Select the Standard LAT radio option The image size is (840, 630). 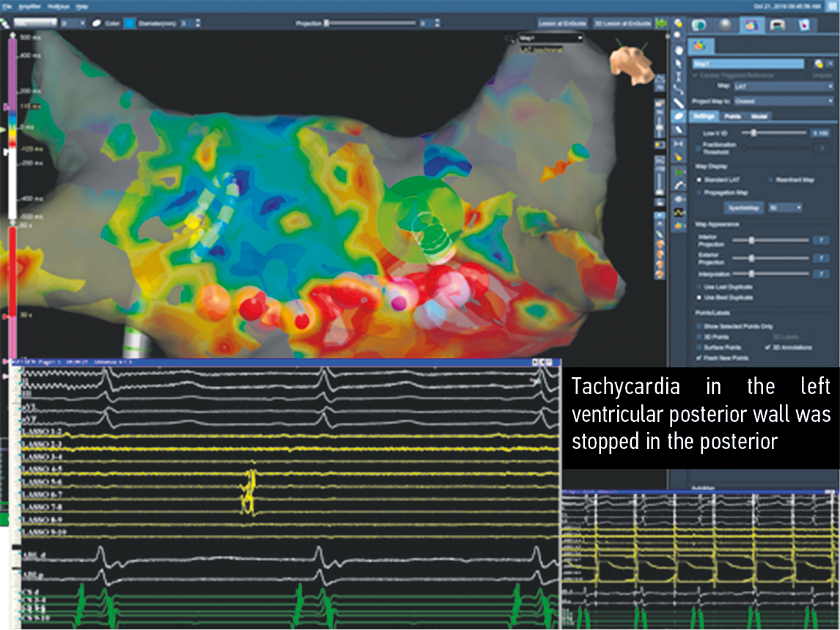pos(699,178)
